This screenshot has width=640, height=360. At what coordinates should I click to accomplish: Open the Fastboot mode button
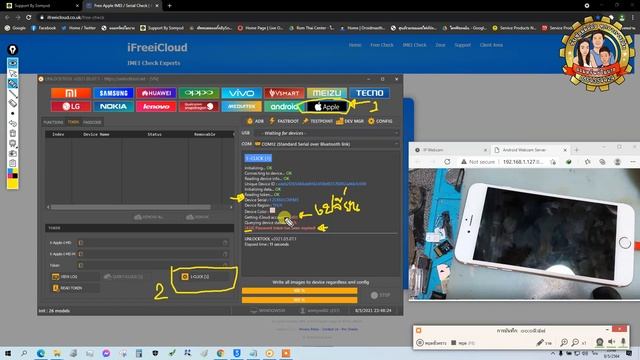point(284,121)
